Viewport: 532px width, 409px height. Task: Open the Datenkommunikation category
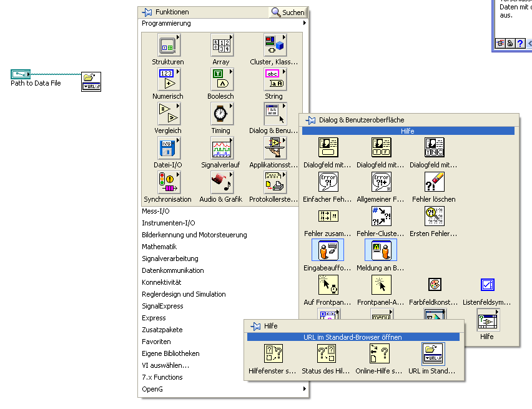173,270
